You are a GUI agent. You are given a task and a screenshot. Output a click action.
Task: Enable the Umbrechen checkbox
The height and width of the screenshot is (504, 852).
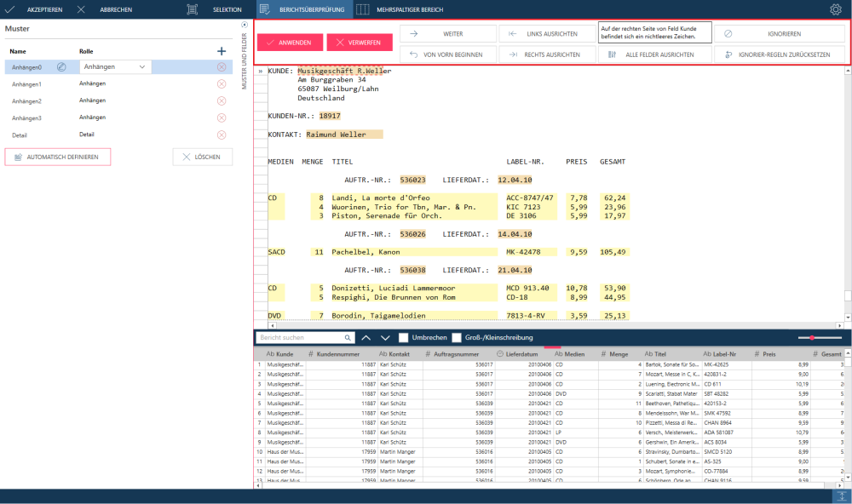[404, 338]
